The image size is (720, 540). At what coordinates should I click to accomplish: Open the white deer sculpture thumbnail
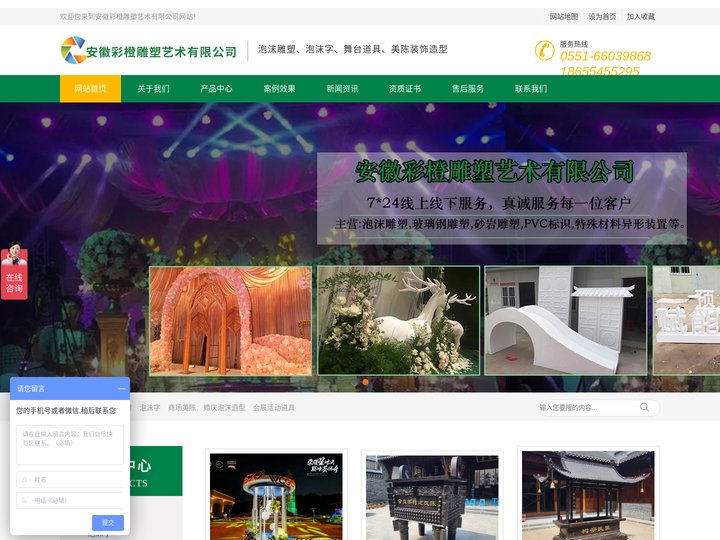(x=399, y=321)
